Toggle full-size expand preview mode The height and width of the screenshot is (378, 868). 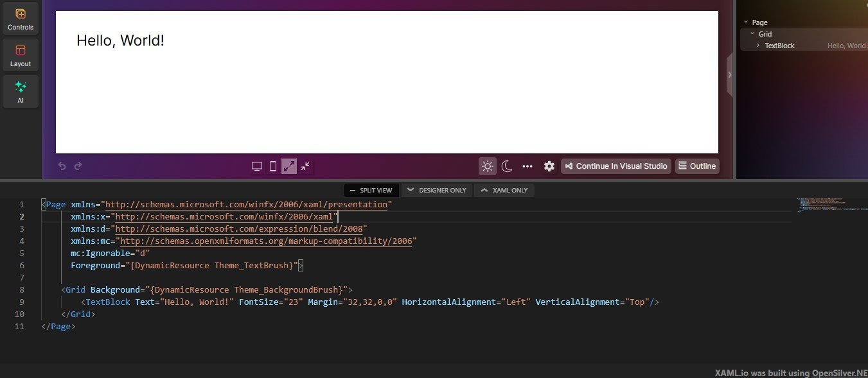[x=288, y=166]
